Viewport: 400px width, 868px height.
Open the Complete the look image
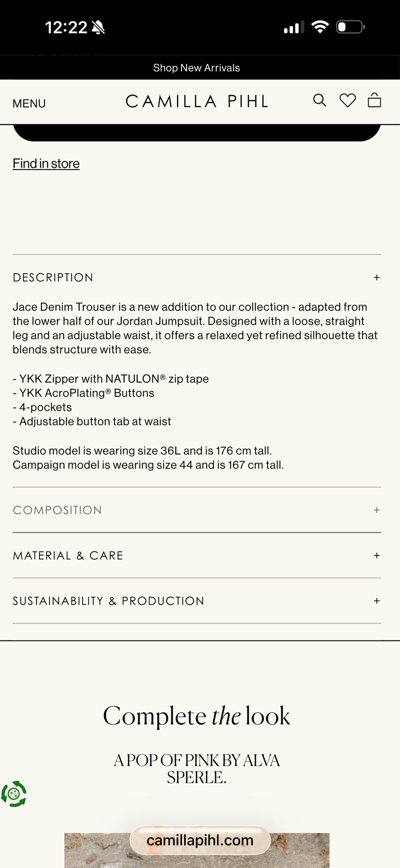click(197, 850)
